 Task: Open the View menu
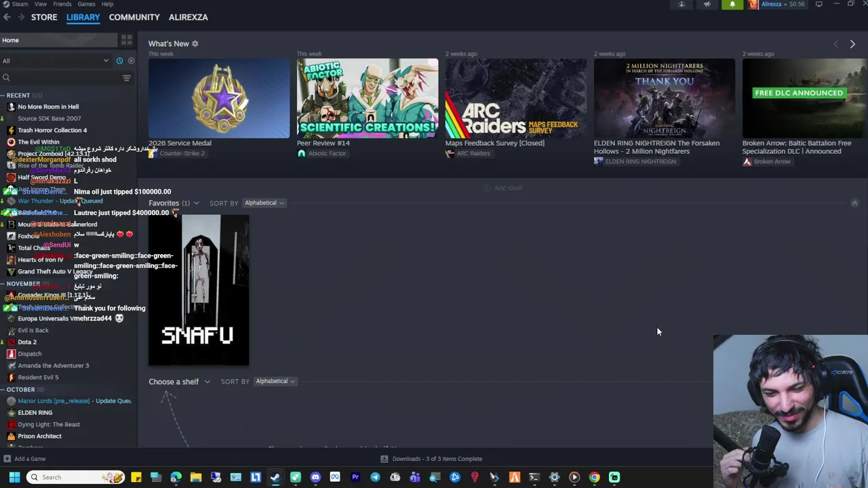point(41,4)
